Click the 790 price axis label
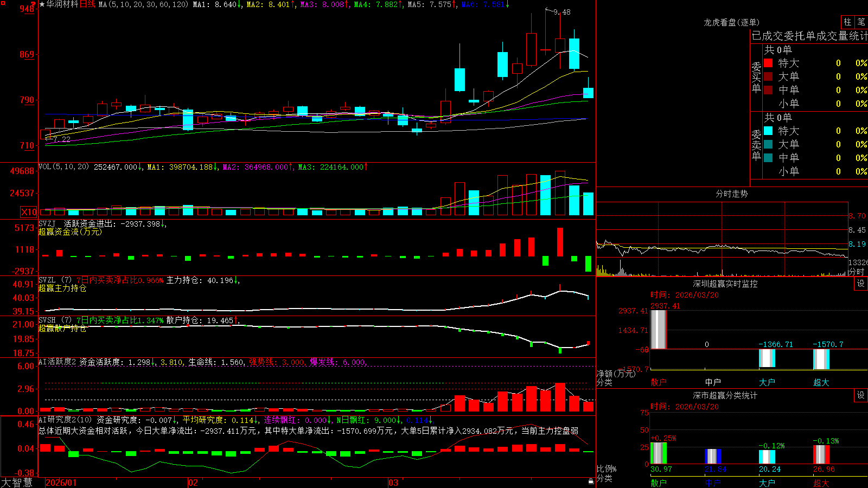868x488 pixels. pyautogui.click(x=27, y=100)
